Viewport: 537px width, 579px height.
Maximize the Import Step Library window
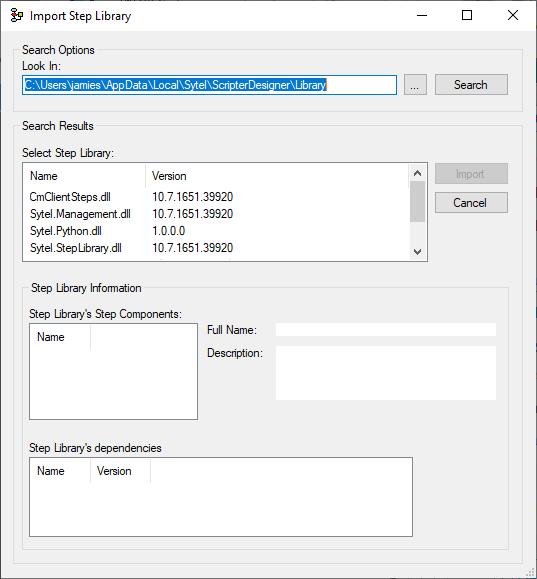(x=467, y=16)
